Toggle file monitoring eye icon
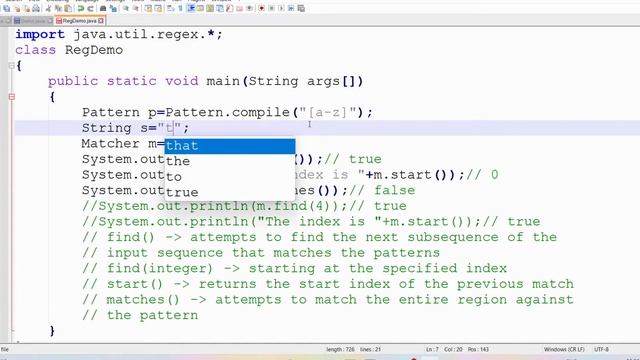This screenshot has height=360, width=640. (x=249, y=9)
